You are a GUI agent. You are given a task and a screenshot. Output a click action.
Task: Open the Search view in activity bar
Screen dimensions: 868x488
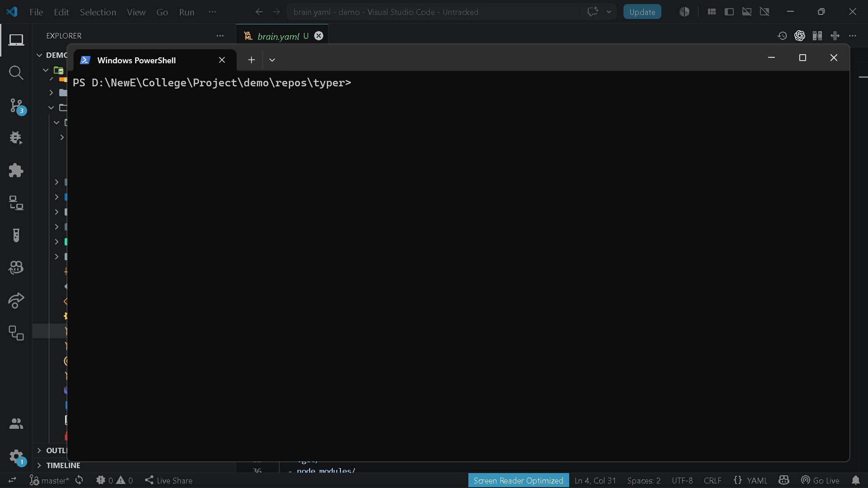16,72
